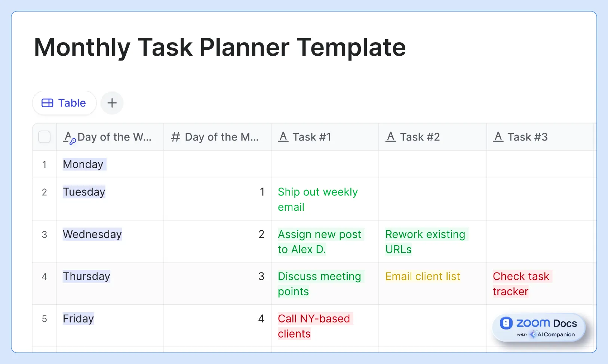Click the Zoom Docs badge
This screenshot has height=364, width=608.
coord(539,327)
